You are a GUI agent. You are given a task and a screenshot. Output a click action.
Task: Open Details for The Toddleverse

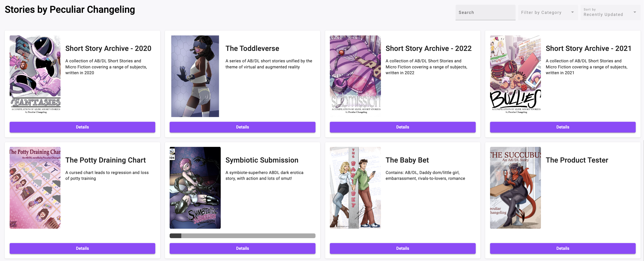tap(242, 127)
